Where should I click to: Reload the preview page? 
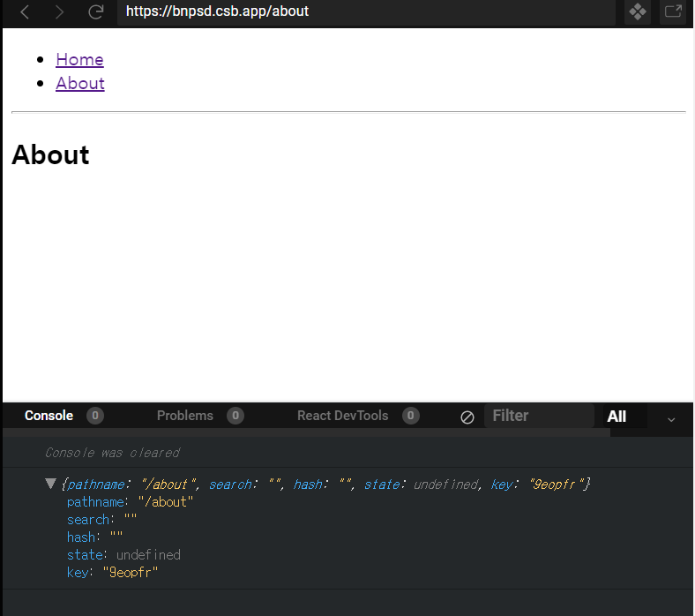pos(96,11)
